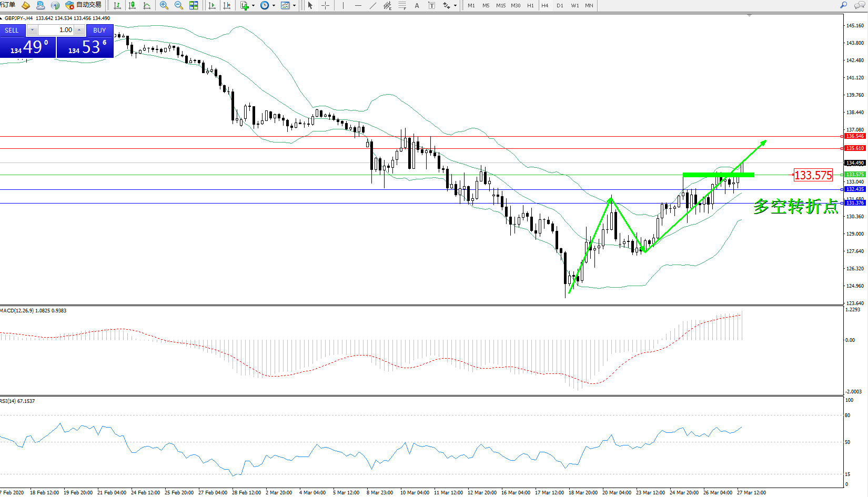Image resolution: width=868 pixels, height=497 pixels.
Task: Select the crosshair cursor tool
Action: pyautogui.click(x=325, y=5)
